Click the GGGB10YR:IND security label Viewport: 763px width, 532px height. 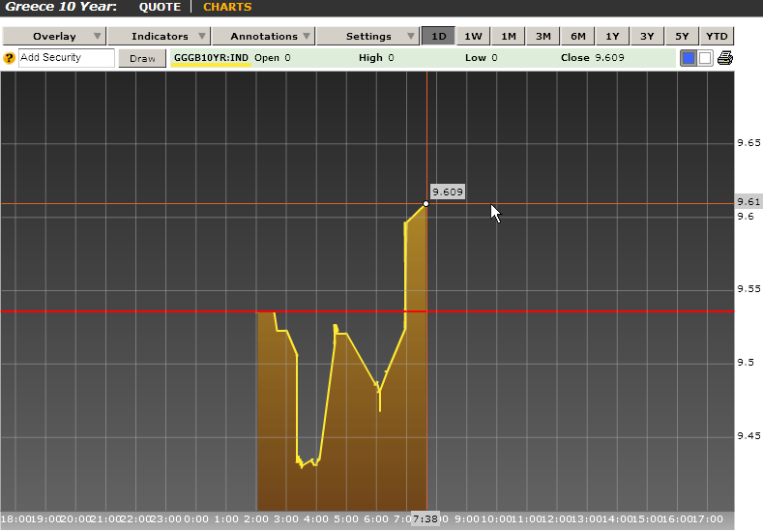[211, 58]
